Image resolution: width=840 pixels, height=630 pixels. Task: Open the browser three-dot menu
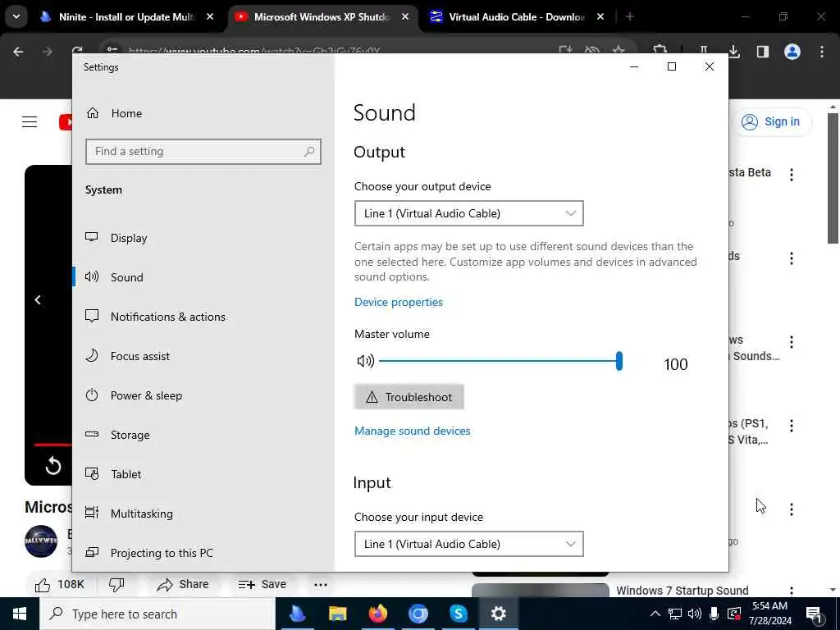point(822,52)
